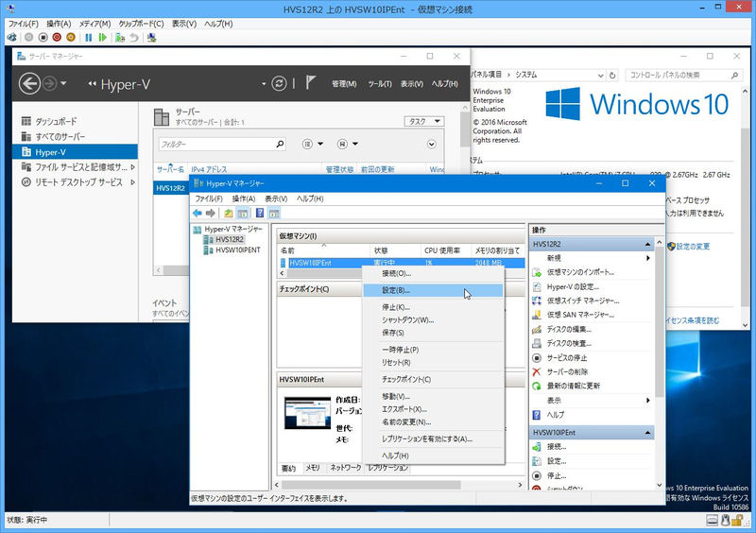Viewport: 756px width, 533px height.
Task: Click the Checkpoint icon in VM connection toolbar
Action: pyautogui.click(x=120, y=37)
